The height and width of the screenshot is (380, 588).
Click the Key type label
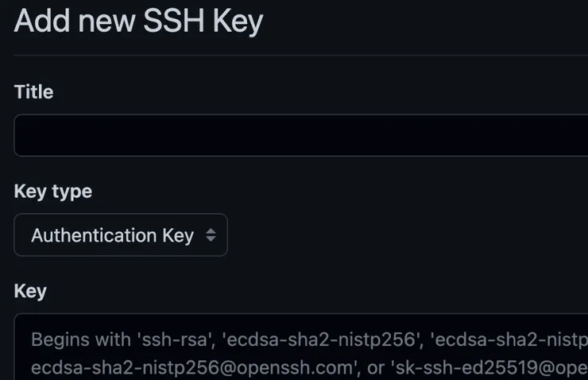coord(52,192)
